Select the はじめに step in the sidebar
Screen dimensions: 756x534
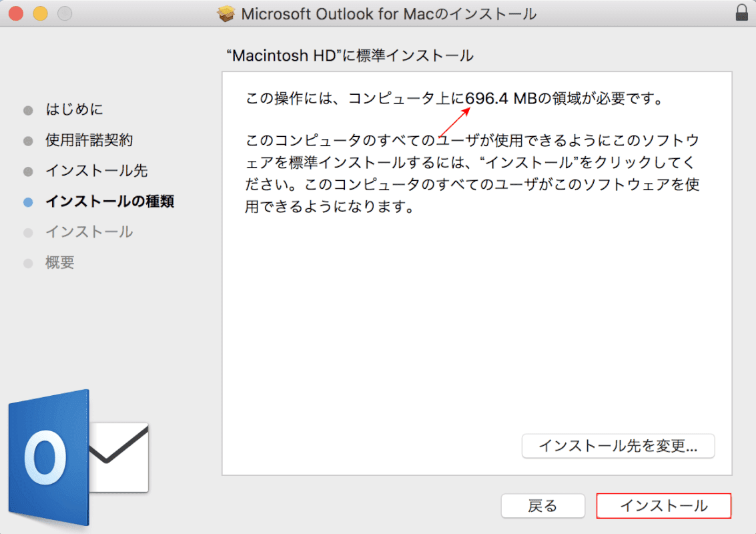tap(74, 109)
